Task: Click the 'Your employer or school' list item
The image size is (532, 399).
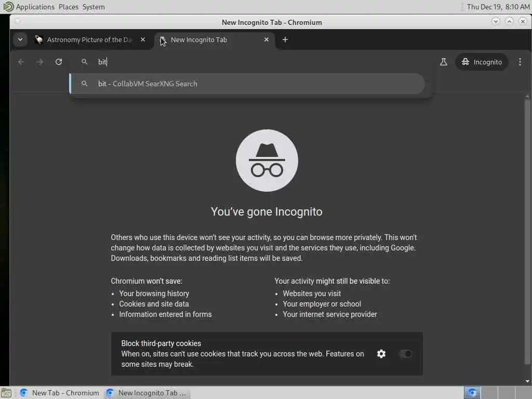Action: (x=322, y=304)
